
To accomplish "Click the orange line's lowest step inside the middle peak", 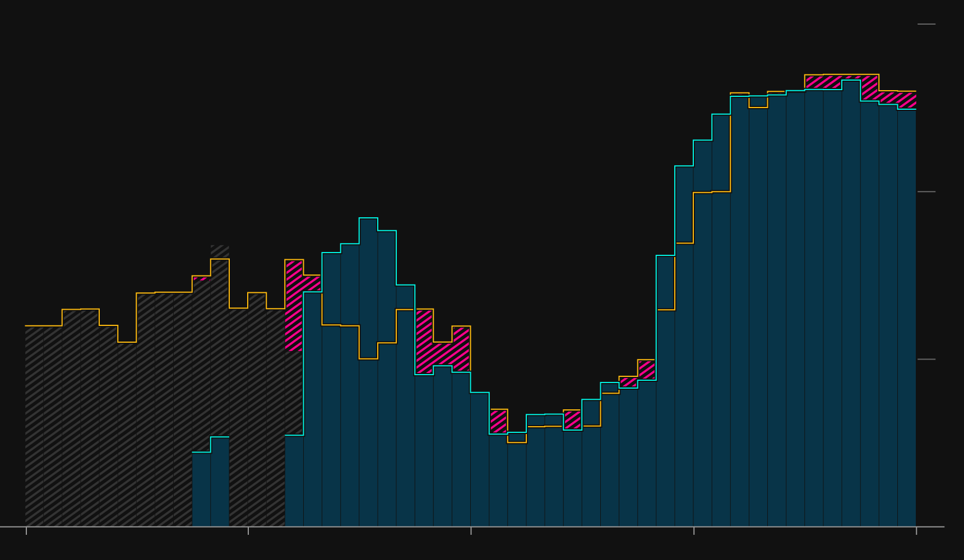I will [x=368, y=359].
